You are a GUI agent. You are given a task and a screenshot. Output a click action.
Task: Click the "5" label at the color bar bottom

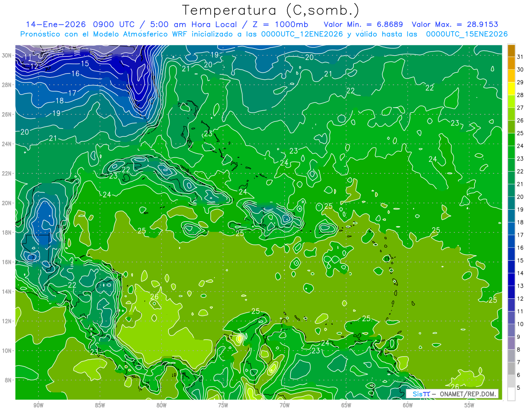tap(519, 388)
